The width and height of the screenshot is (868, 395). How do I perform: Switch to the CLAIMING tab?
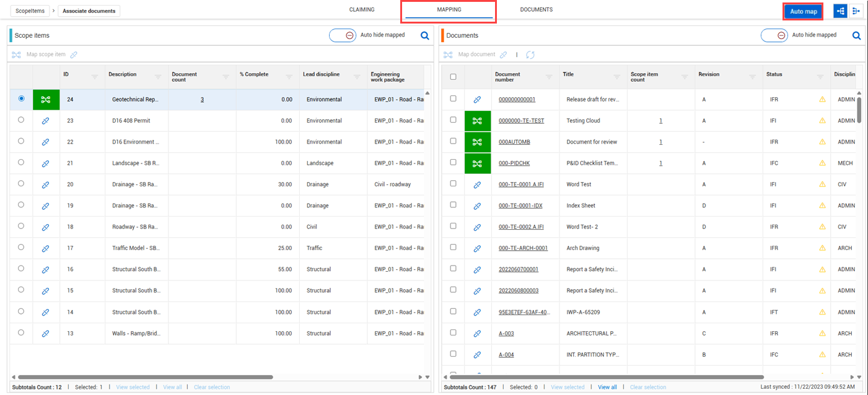362,10
